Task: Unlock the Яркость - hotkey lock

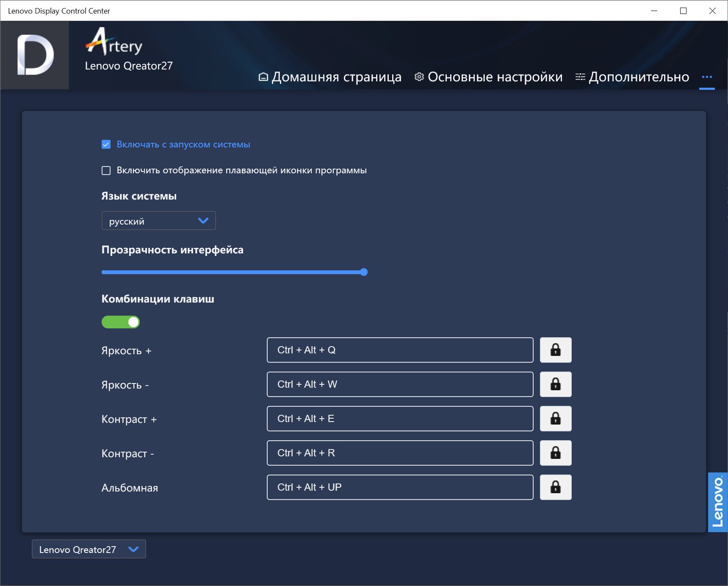Action: [x=556, y=384]
